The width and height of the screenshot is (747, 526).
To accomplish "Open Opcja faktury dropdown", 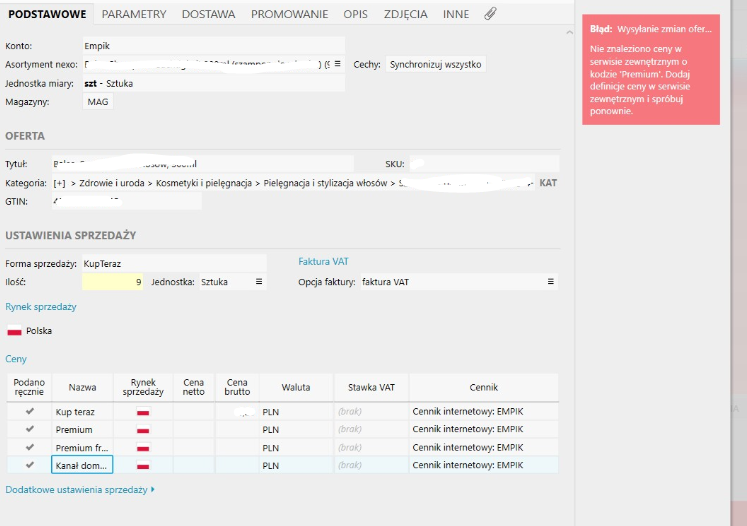I will point(459,282).
